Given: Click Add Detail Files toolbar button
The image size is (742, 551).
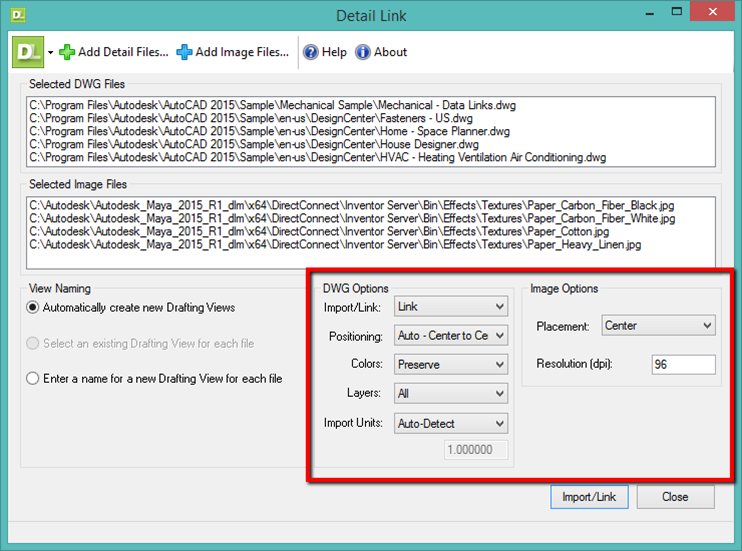Looking at the screenshot, I should tap(114, 52).
